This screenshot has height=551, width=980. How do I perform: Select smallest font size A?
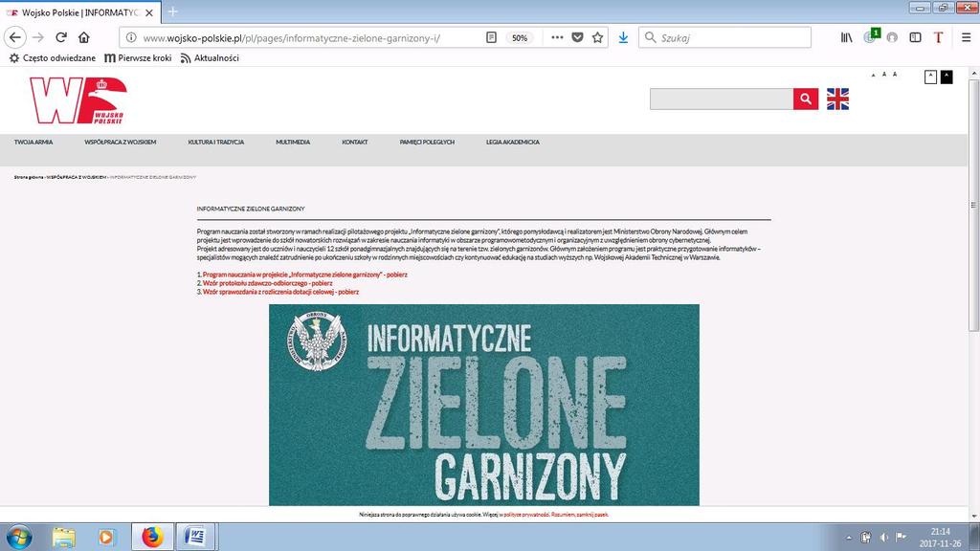pos(873,75)
